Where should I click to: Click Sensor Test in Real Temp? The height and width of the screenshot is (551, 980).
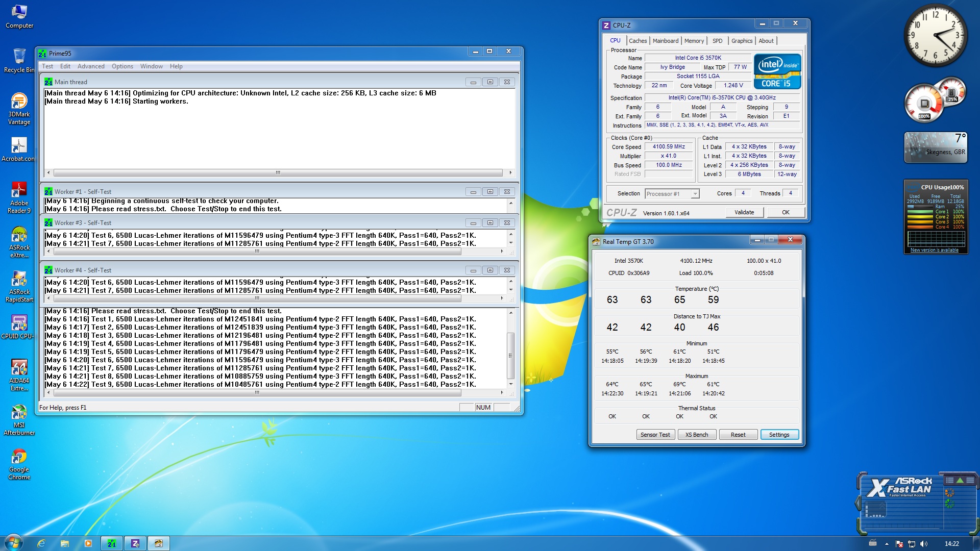(655, 435)
